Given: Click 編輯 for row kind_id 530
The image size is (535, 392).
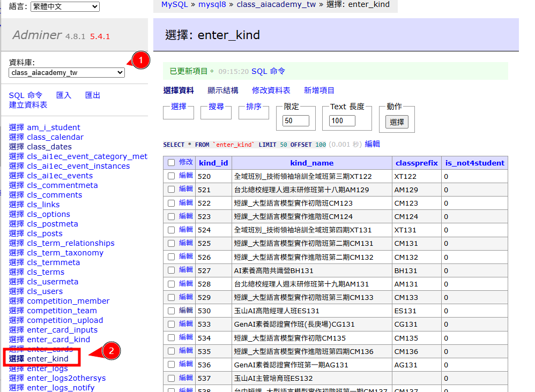Looking at the screenshot, I should (186, 311).
